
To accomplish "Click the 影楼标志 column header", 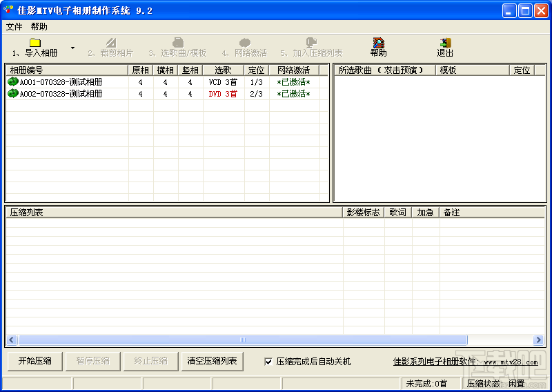I will [x=364, y=213].
